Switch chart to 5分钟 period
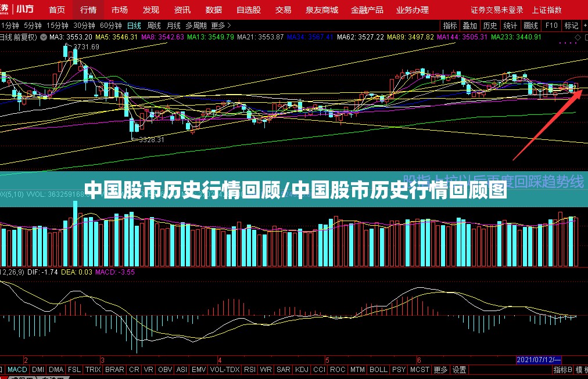 pos(33,26)
